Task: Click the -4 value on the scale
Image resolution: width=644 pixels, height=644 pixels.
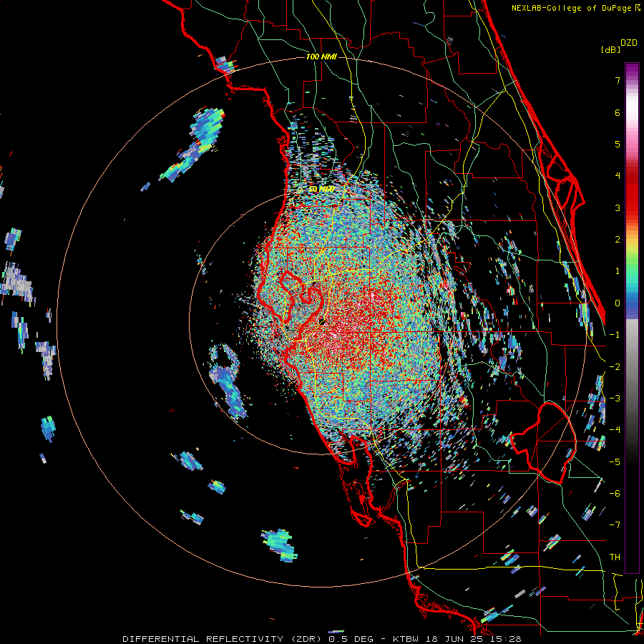Action: coord(615,430)
